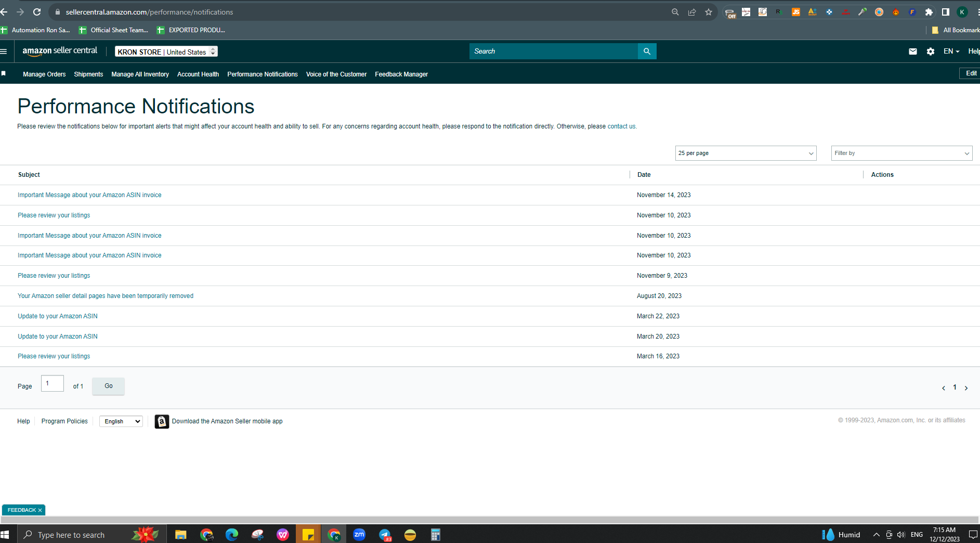Screen dimensions: 980x543
Task: Open November 14 ASIN invoice notification
Action: pos(89,195)
